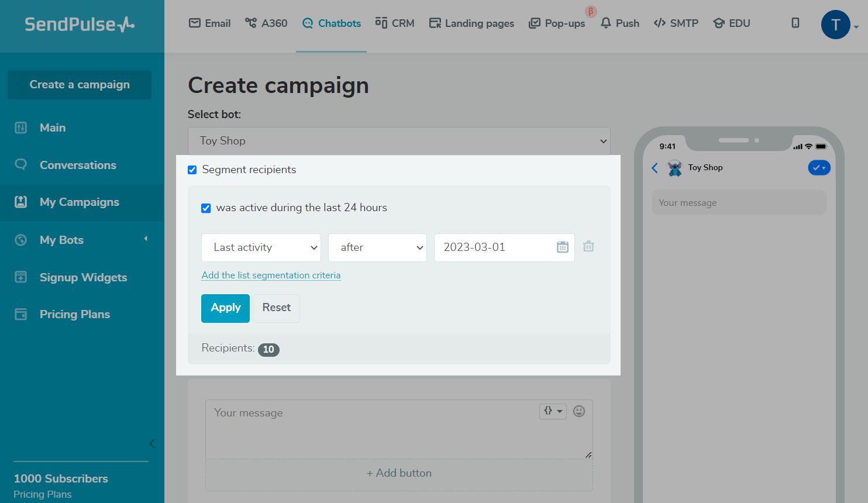This screenshot has height=503, width=868.
Task: Toggle the active during last 24 hours checkbox
Action: [206, 208]
